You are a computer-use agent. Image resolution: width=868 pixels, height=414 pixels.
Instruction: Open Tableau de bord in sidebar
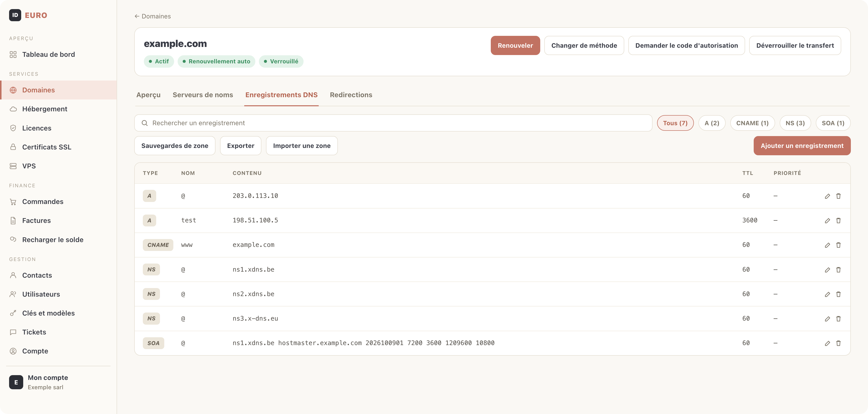58,54
